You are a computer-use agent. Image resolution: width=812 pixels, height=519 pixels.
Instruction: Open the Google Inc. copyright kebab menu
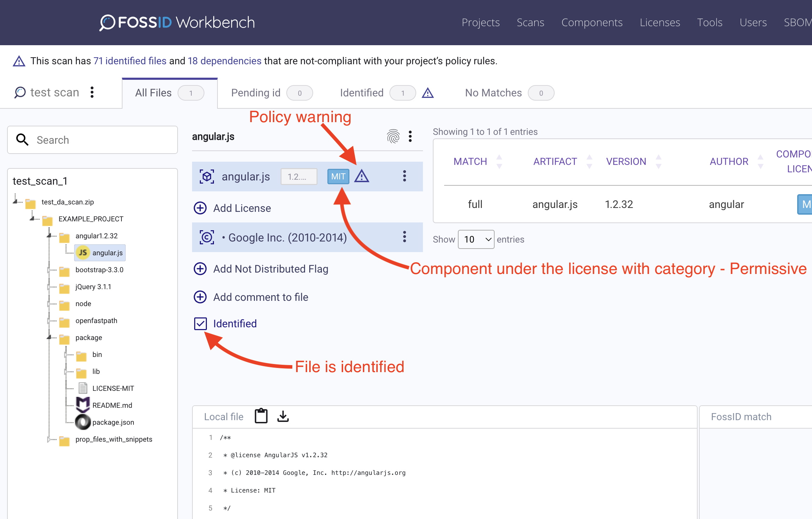[x=405, y=237]
